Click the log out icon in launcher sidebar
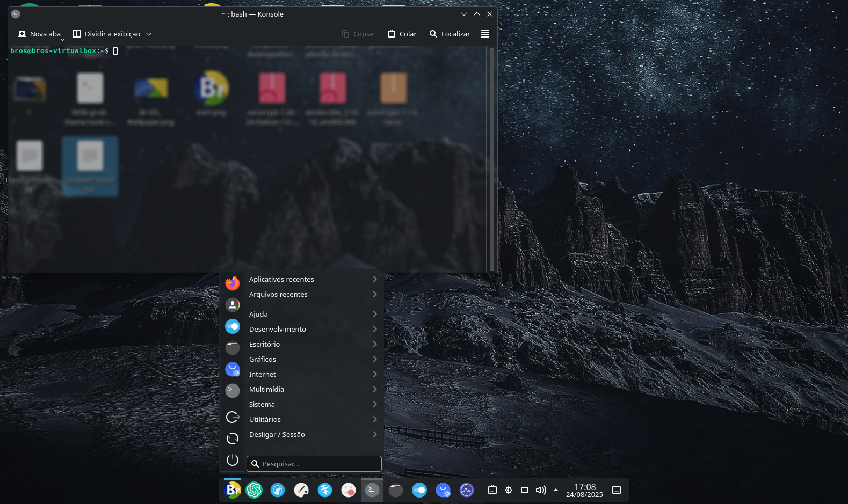 (233, 417)
